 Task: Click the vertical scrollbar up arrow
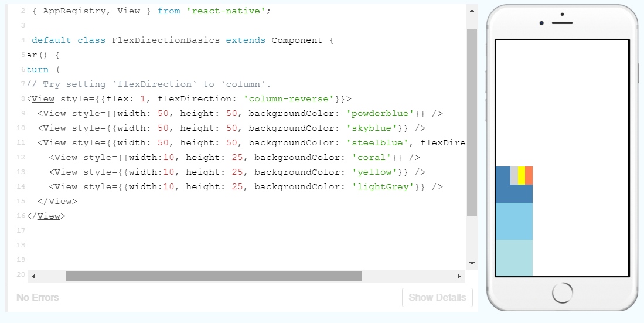[x=472, y=11]
